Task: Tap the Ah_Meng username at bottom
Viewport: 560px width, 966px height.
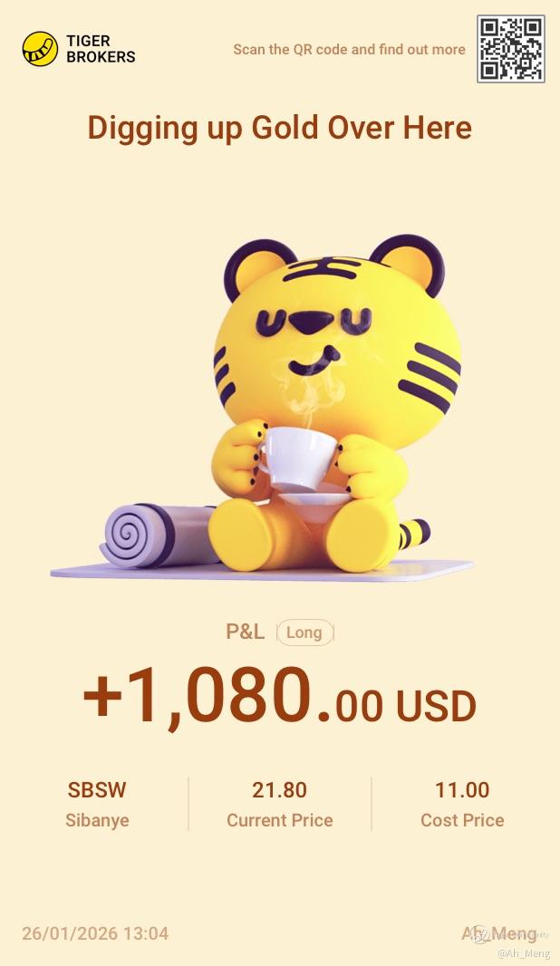Action: (499, 933)
